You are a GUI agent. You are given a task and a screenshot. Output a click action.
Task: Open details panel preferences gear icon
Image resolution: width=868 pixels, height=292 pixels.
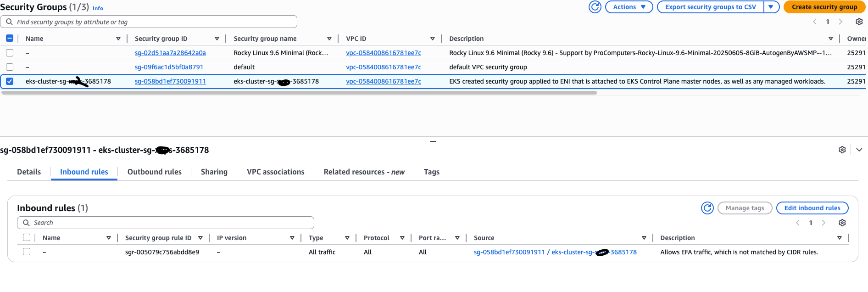click(x=842, y=150)
